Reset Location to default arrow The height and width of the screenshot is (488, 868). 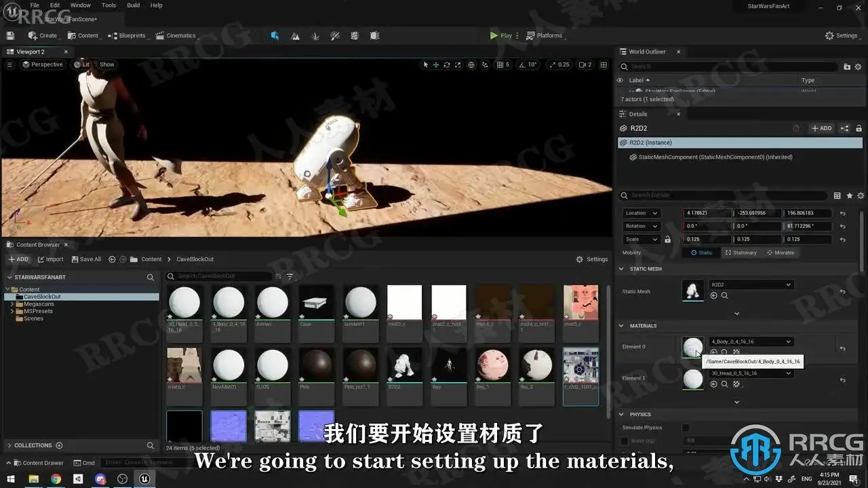pos(842,213)
